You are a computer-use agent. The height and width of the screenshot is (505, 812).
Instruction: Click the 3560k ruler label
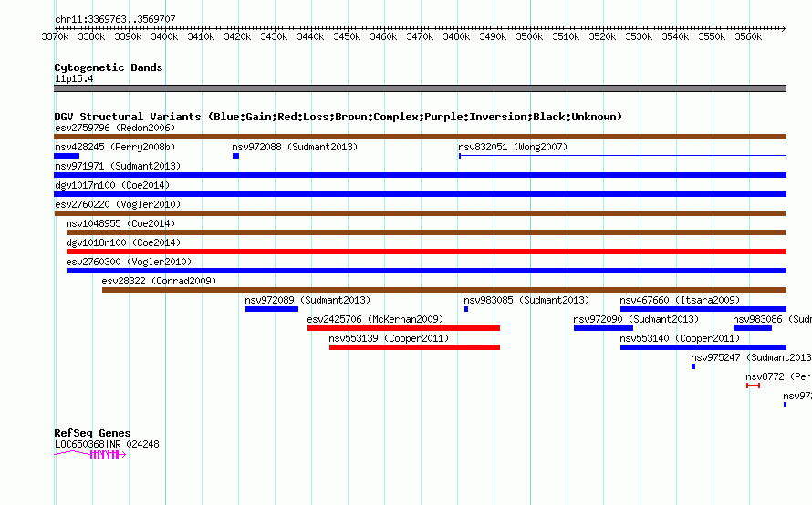click(x=748, y=36)
